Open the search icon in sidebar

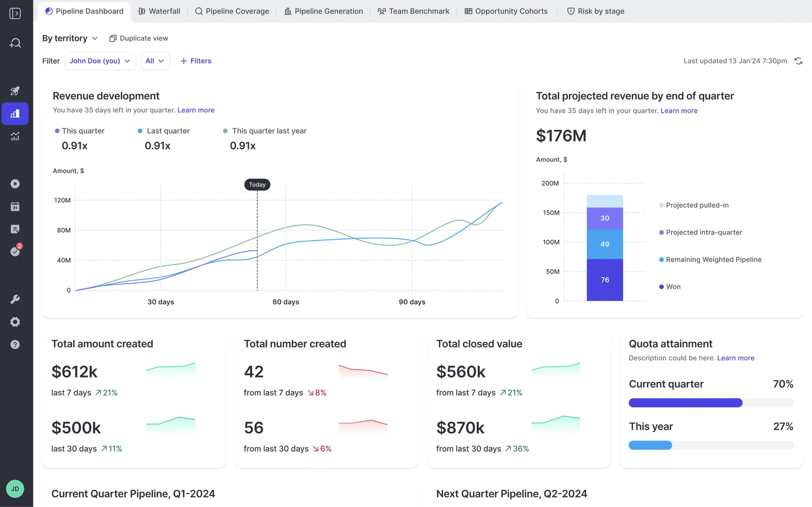15,43
